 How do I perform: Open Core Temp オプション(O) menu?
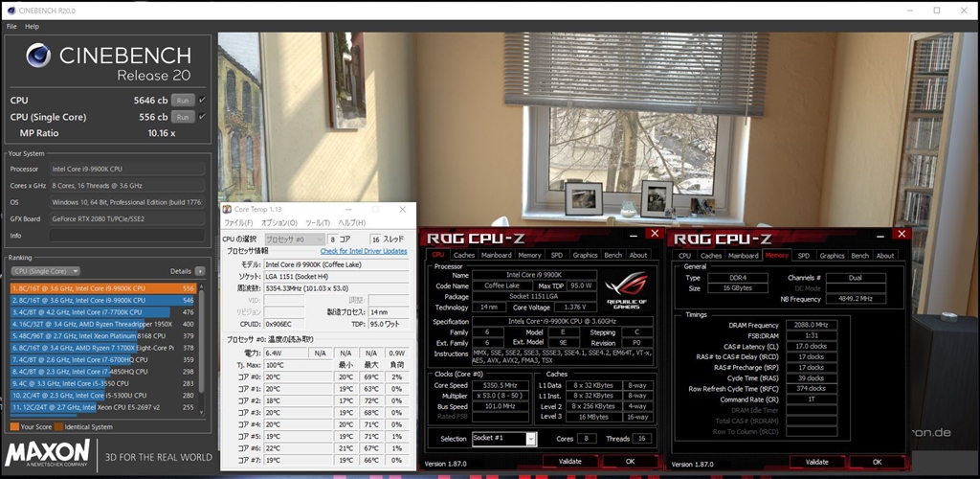coord(279,223)
